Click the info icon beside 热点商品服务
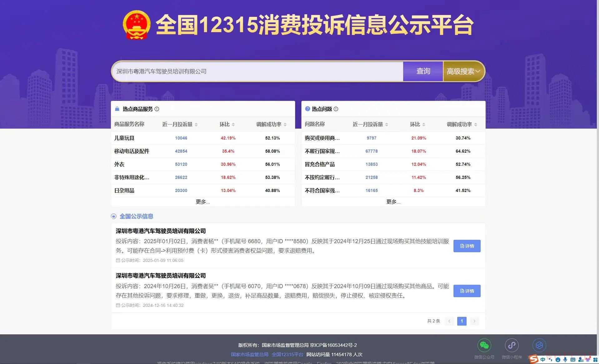Viewport: 599px width, 364px height. [x=157, y=109]
